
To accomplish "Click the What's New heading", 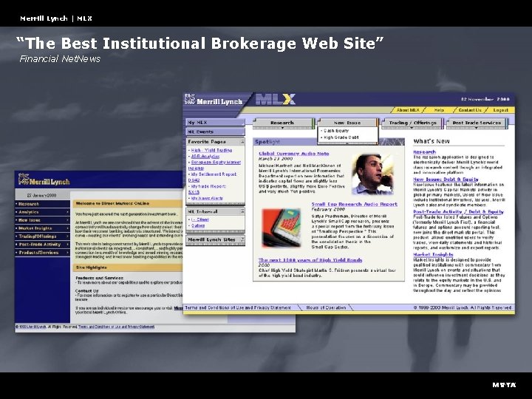I will pos(432,141).
